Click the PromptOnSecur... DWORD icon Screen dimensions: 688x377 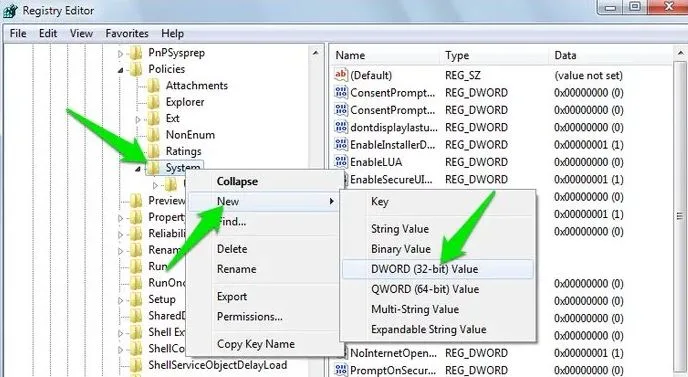[x=341, y=370]
